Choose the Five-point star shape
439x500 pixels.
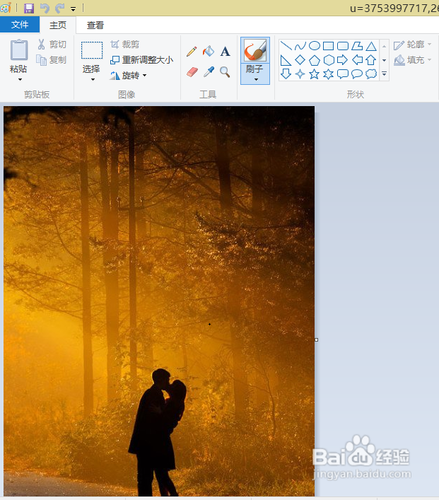pos(314,74)
